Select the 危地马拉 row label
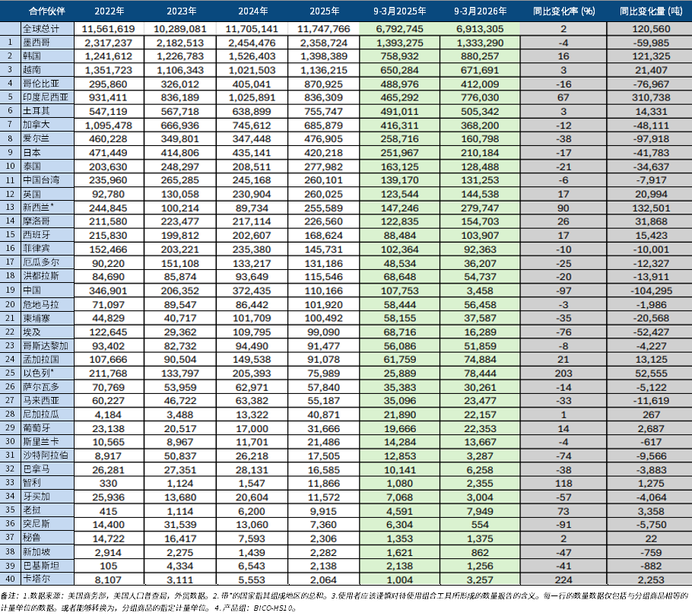The width and height of the screenshot is (692, 616). coord(40,304)
